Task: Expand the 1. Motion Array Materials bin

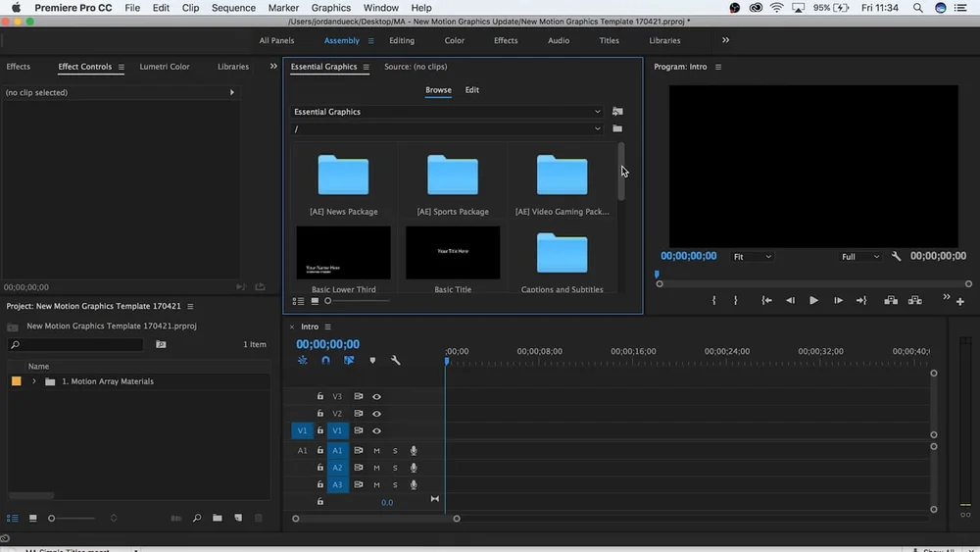Action: pos(34,381)
